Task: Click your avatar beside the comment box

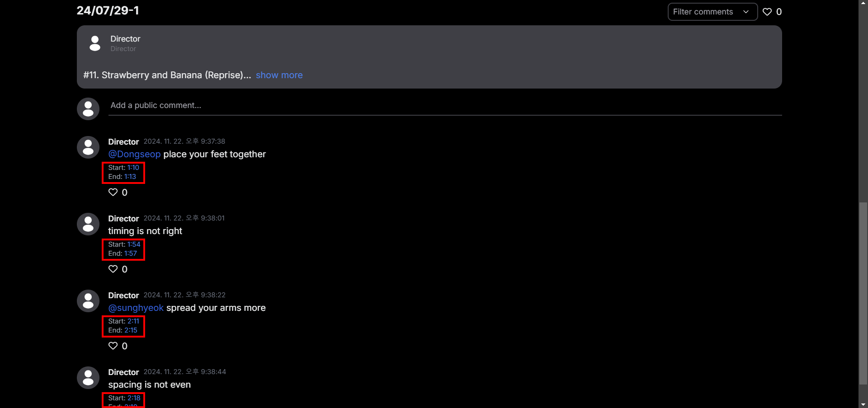Action: point(88,109)
